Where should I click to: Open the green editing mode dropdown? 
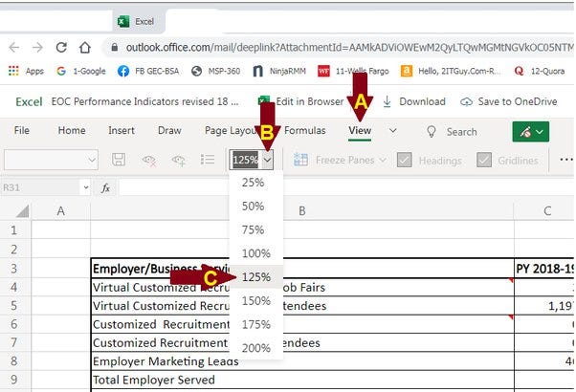coord(531,132)
